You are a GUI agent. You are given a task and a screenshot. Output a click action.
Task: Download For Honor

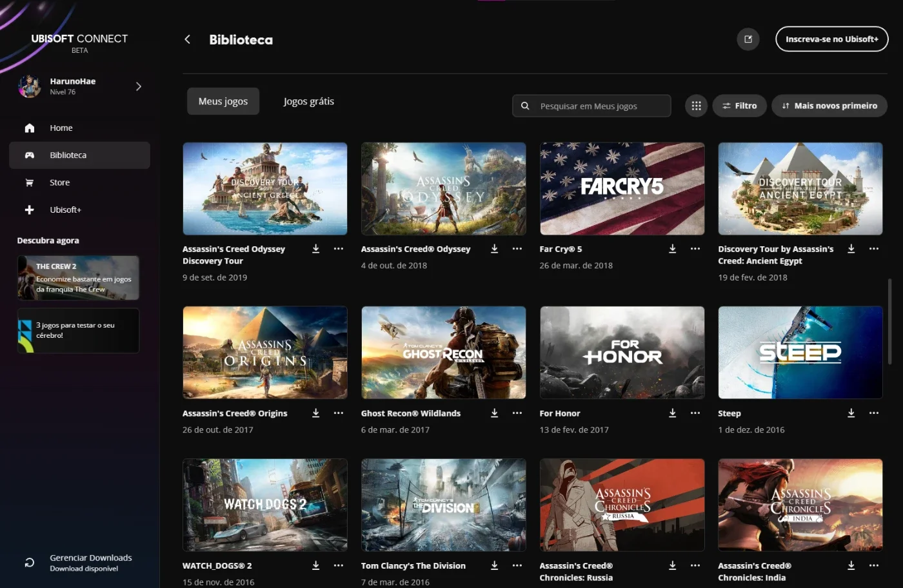coord(673,413)
